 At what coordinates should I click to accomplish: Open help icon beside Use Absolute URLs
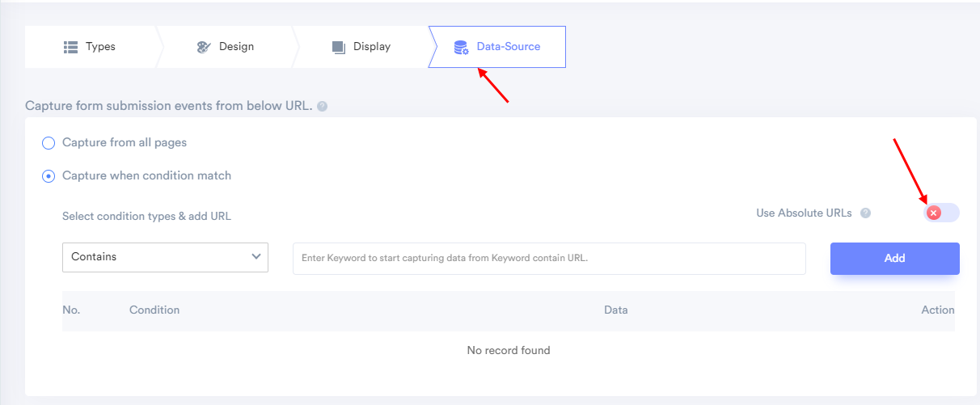[865, 213]
